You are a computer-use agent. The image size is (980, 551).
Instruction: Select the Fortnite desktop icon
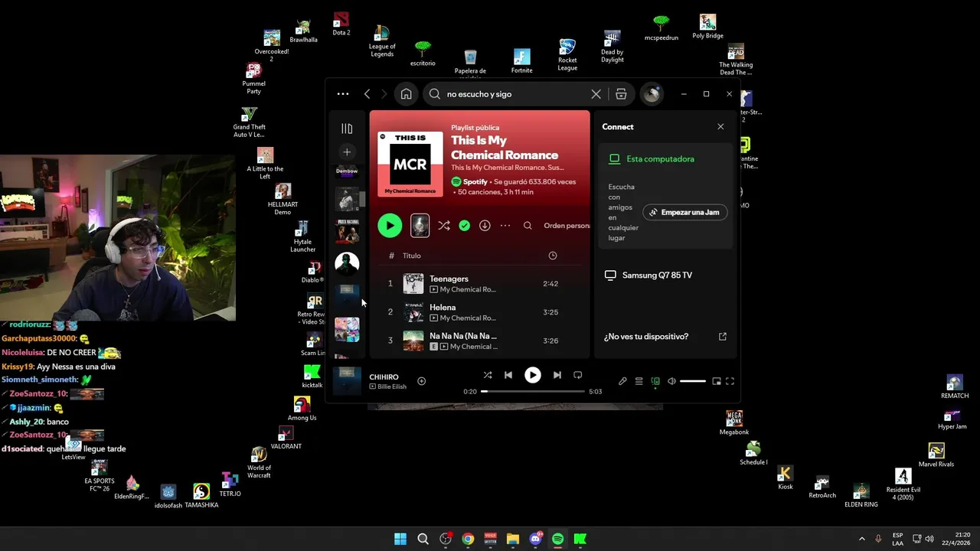(522, 61)
